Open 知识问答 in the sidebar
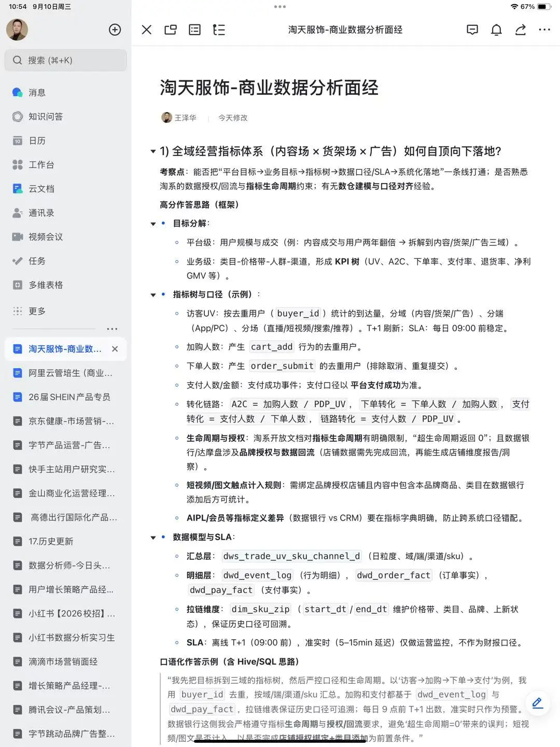 tap(66, 117)
